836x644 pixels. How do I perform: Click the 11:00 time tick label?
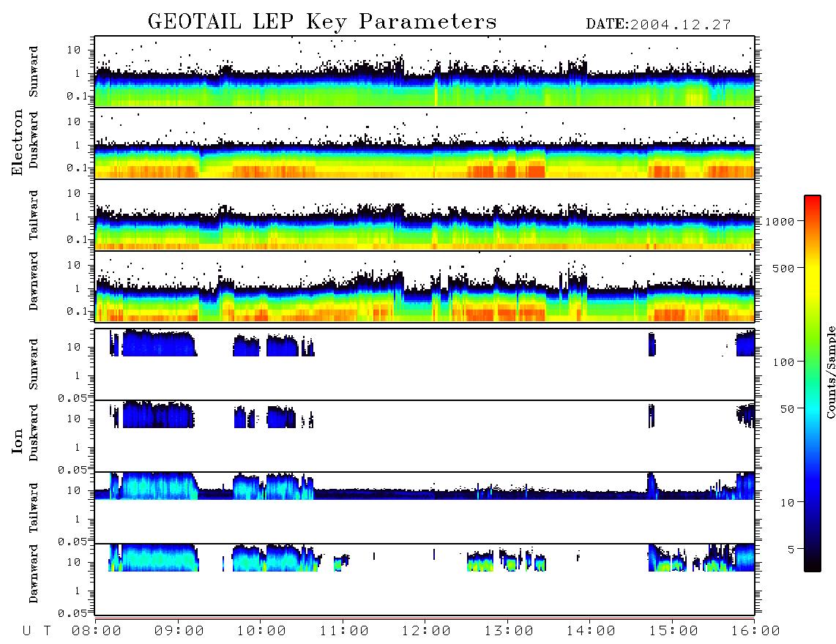(344, 631)
